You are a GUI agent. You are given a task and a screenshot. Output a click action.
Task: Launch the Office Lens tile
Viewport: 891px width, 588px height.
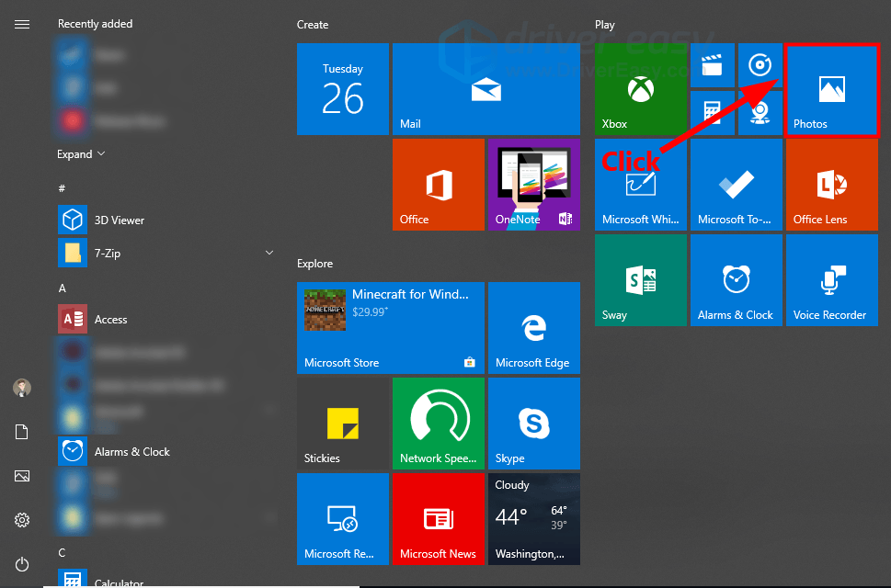[x=832, y=185]
